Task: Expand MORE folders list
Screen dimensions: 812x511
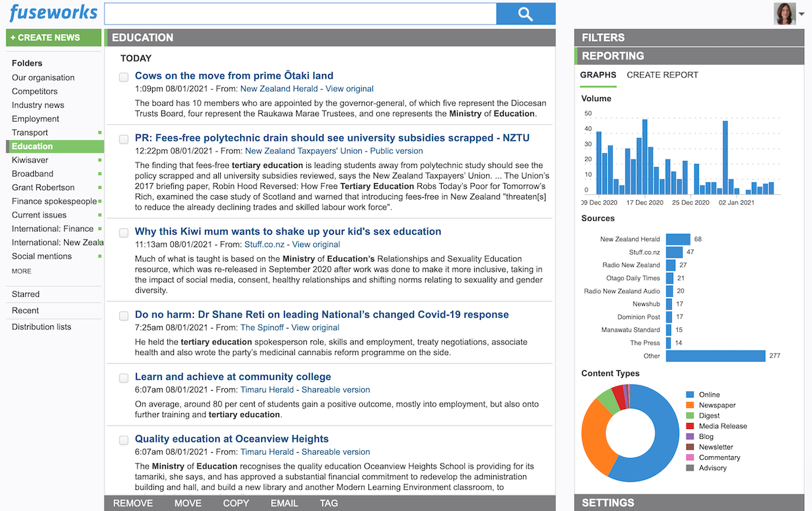Action: [x=21, y=271]
